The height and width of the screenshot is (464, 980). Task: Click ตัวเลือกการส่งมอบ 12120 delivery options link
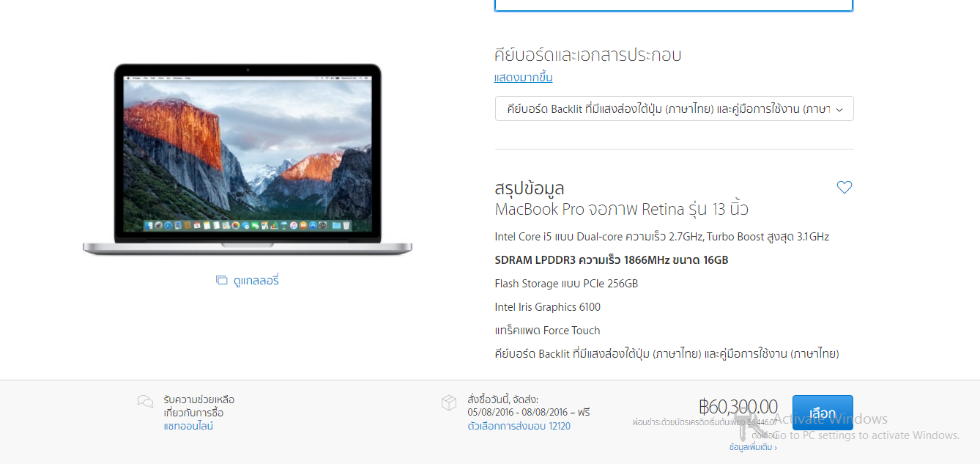coord(519,426)
